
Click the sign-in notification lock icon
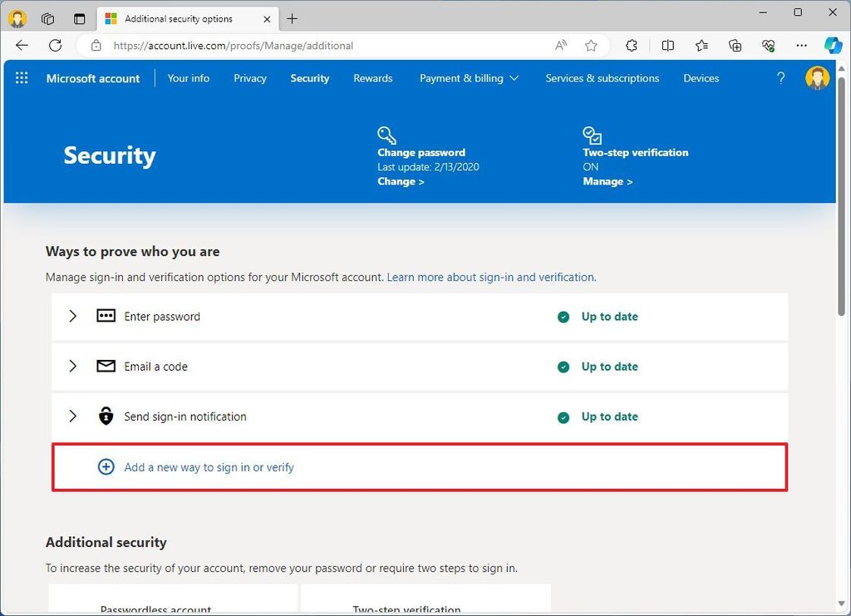[106, 416]
